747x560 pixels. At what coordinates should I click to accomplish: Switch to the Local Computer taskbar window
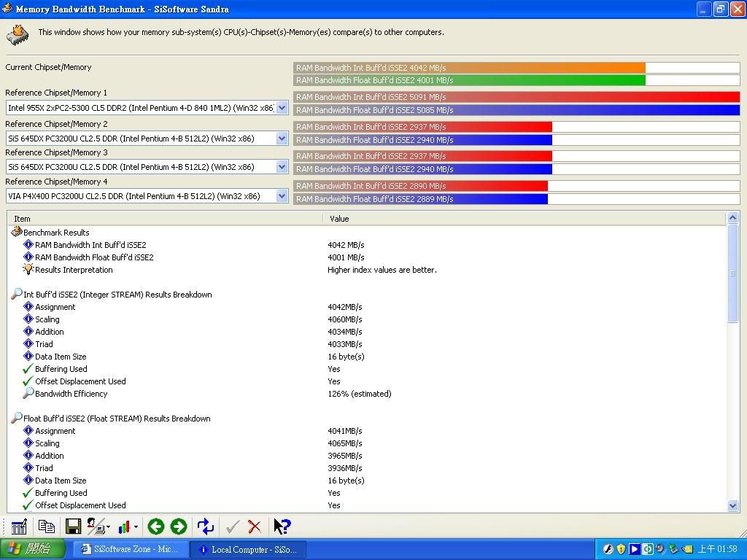click(249, 550)
